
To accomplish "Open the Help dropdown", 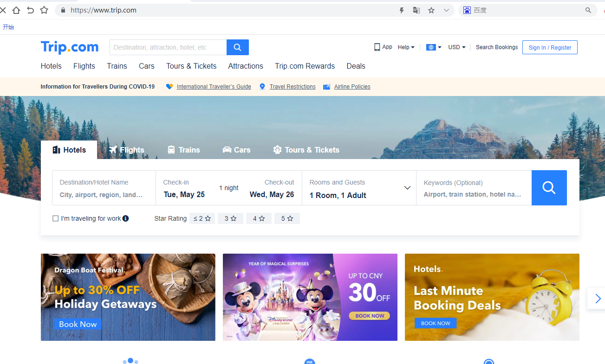I will [x=406, y=47].
